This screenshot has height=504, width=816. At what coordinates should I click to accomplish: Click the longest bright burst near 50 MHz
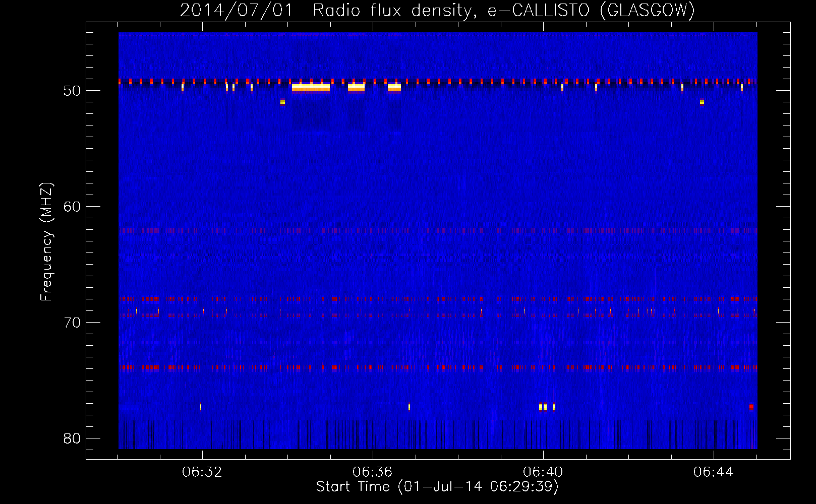[311, 88]
